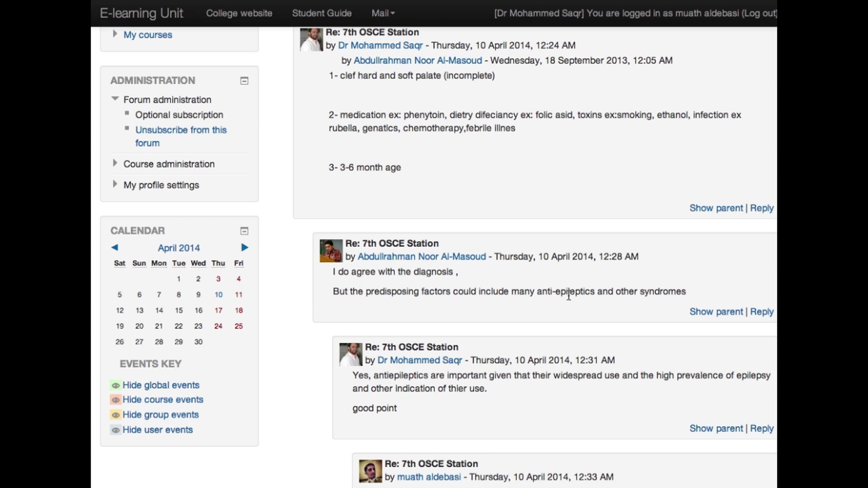Collapse the Administration block with its minus icon
Viewport: 868px width, 488px height.
[244, 81]
